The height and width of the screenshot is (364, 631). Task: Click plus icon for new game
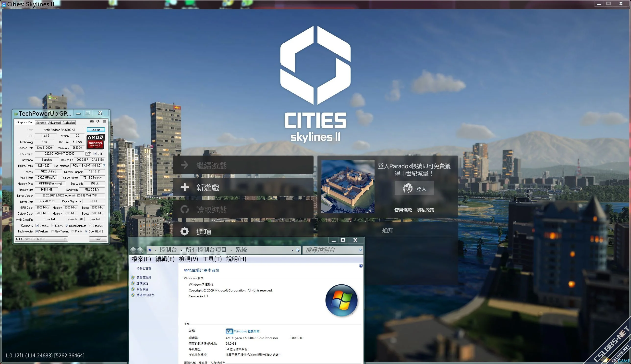[184, 187]
